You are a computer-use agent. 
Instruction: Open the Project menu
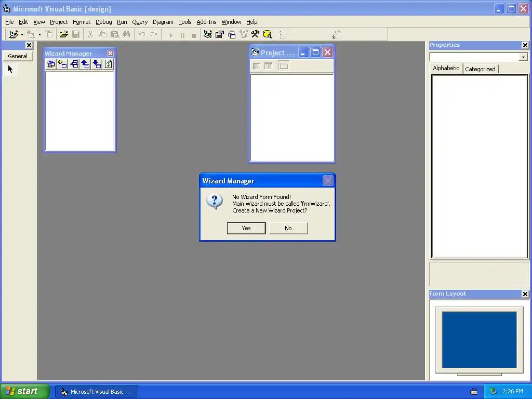[59, 22]
